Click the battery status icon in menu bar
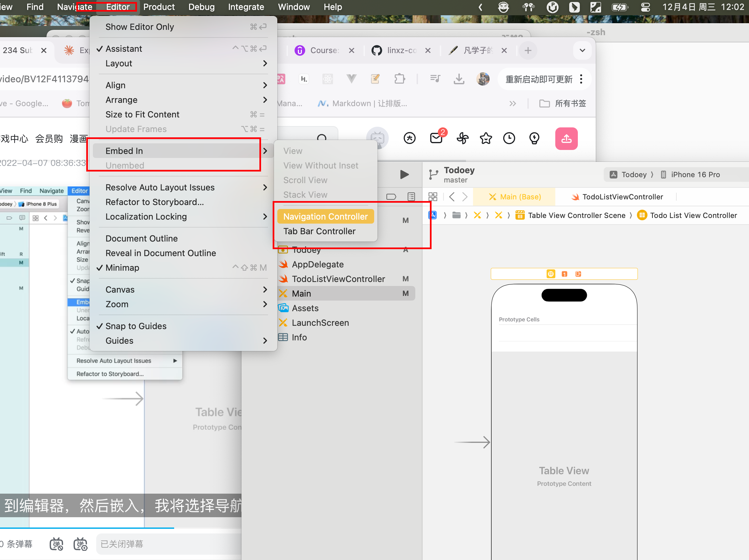 click(620, 7)
